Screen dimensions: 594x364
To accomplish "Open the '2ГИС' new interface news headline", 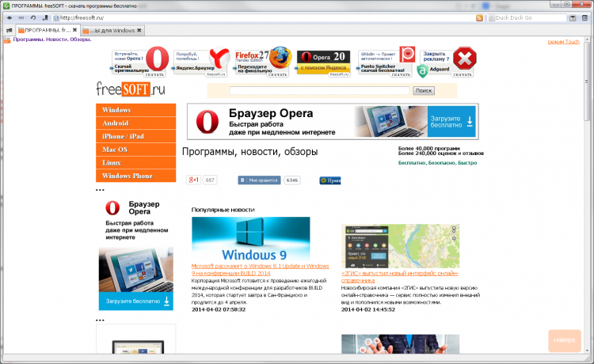I will (400, 277).
